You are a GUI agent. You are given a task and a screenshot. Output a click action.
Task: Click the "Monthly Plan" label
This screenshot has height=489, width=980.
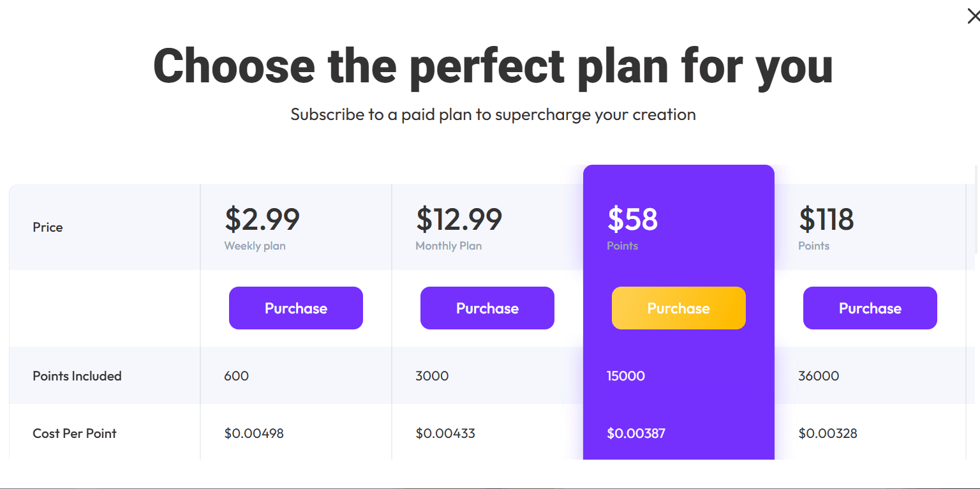click(449, 246)
